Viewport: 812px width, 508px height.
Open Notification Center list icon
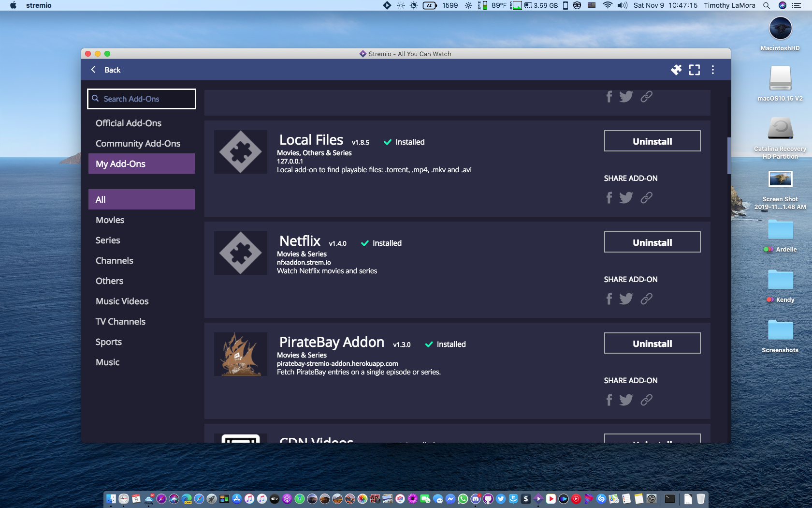coord(797,5)
